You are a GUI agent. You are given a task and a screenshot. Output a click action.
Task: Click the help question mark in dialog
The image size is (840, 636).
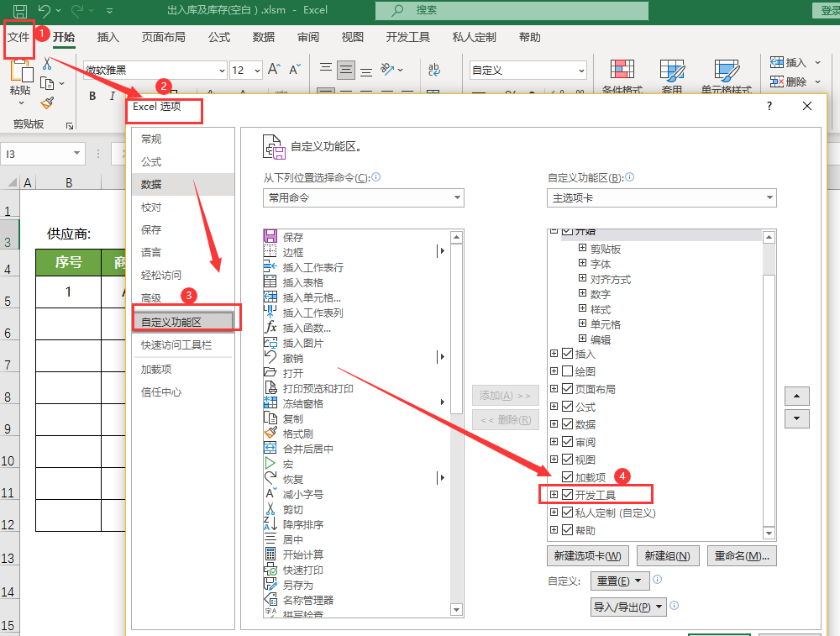(769, 106)
